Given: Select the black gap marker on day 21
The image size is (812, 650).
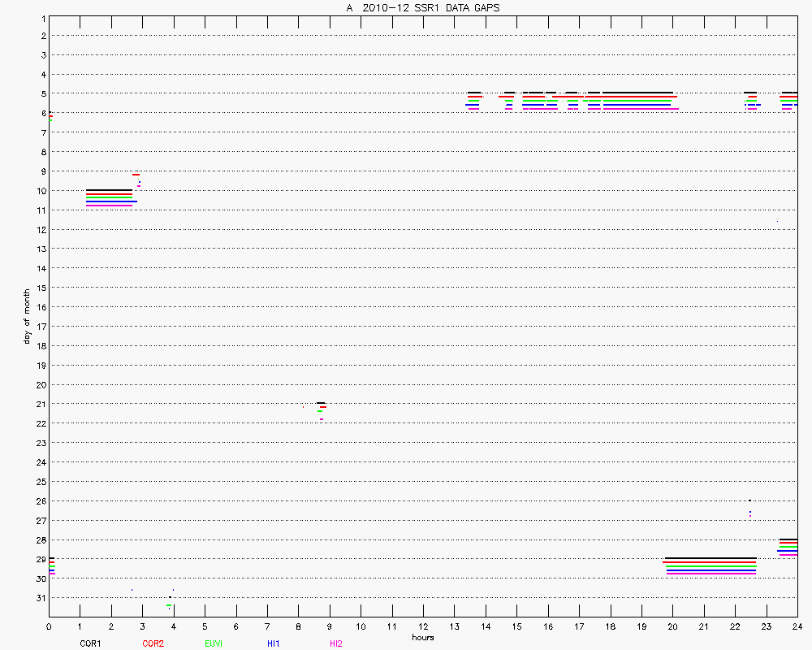Looking at the screenshot, I should pyautogui.click(x=321, y=403).
